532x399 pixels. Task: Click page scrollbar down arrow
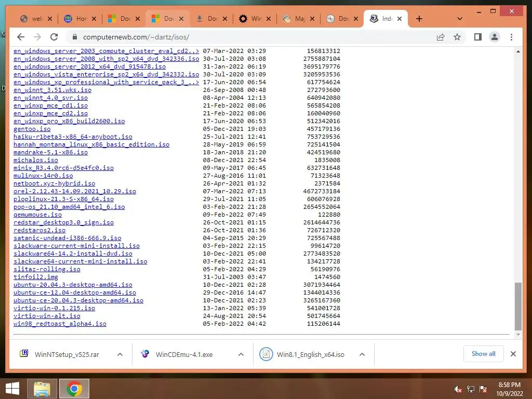518,335
